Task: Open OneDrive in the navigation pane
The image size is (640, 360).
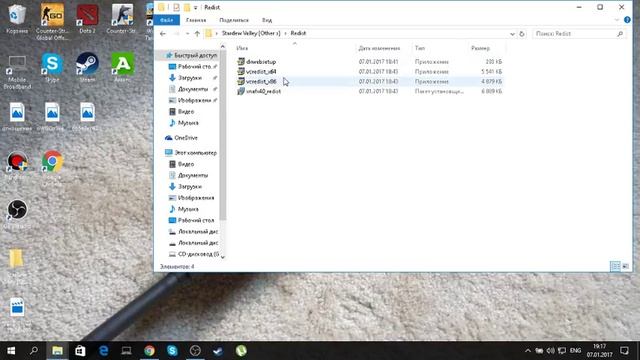Action: (186, 138)
